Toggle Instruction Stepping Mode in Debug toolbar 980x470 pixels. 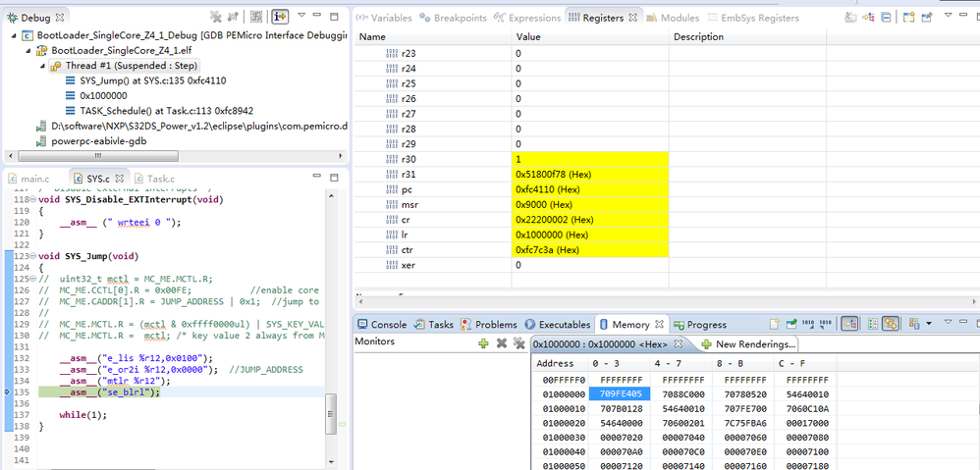[x=281, y=17]
